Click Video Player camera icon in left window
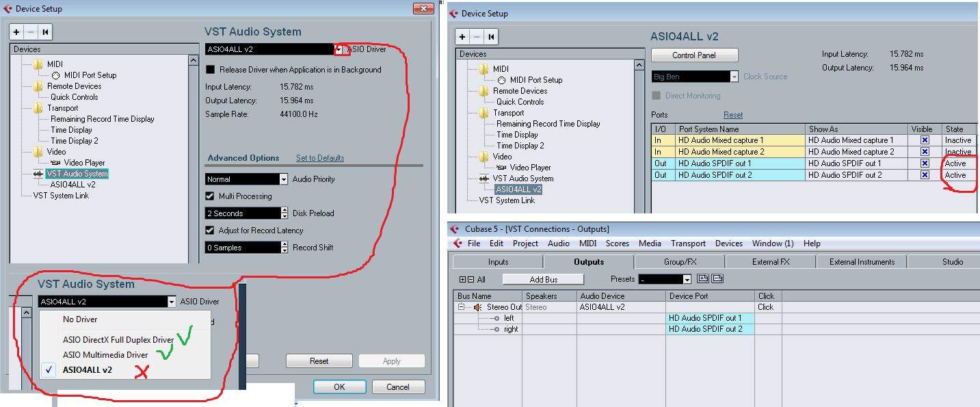 (x=56, y=163)
